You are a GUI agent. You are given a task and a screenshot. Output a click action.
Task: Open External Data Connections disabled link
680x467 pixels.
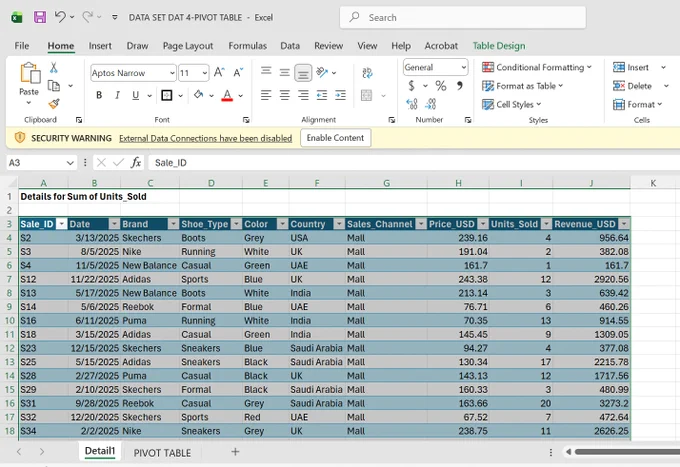tap(206, 138)
